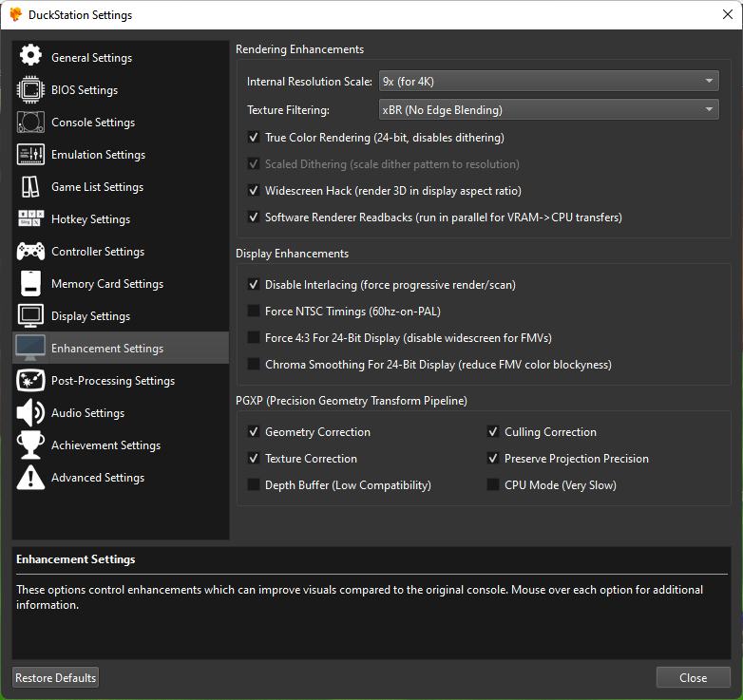Screen dimensions: 743x700
Task: Close the DuckStation Settings window via X
Action: (728, 14)
